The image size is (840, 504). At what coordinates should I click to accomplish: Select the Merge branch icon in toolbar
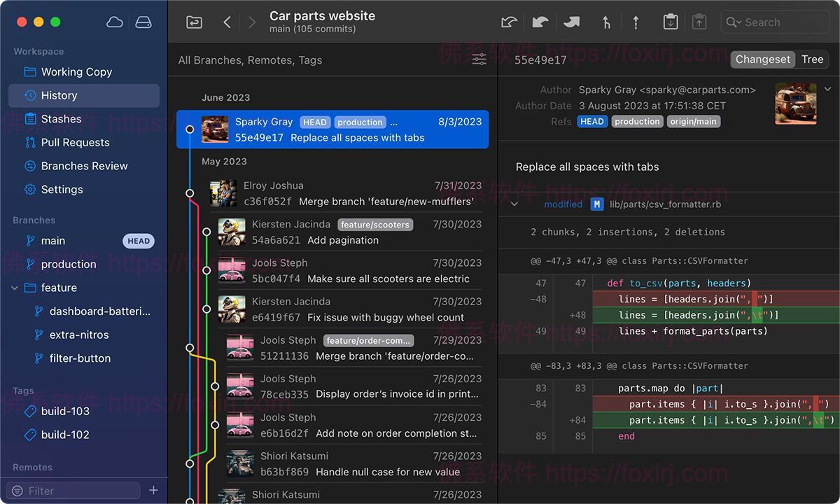[606, 22]
